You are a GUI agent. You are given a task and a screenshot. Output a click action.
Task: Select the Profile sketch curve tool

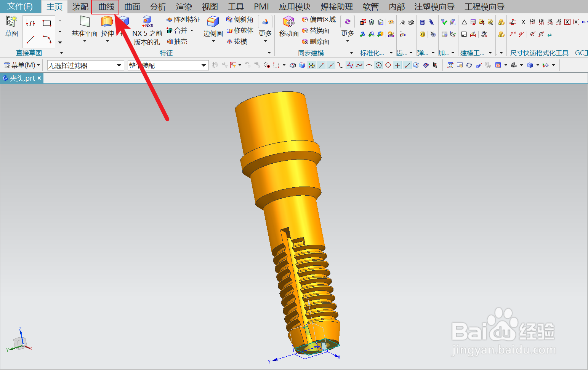coord(30,23)
